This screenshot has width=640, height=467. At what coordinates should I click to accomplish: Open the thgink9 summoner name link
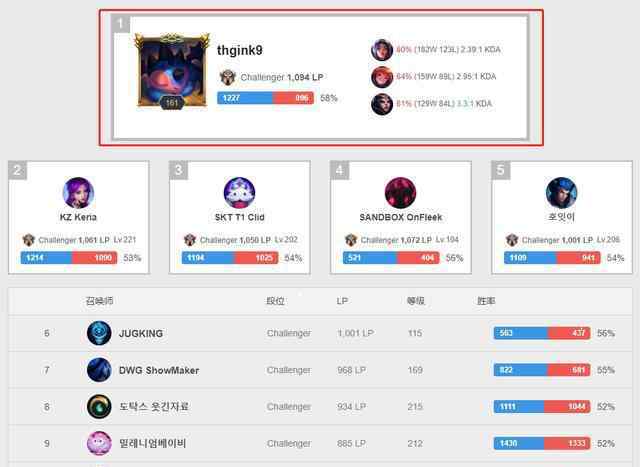[240, 51]
